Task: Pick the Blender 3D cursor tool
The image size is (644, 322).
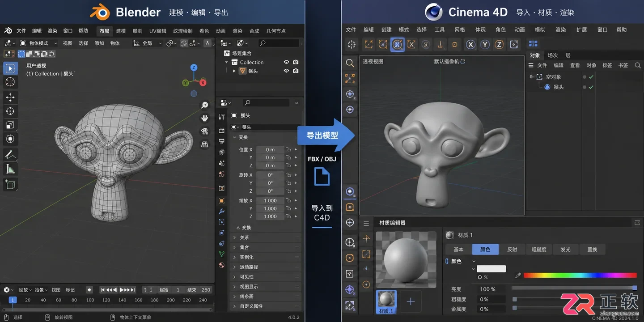Action: (x=10, y=82)
